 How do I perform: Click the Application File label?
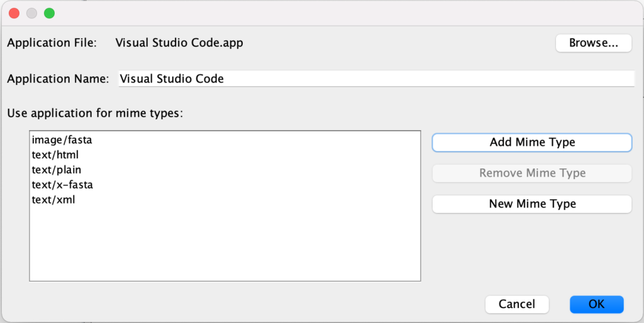click(x=52, y=43)
